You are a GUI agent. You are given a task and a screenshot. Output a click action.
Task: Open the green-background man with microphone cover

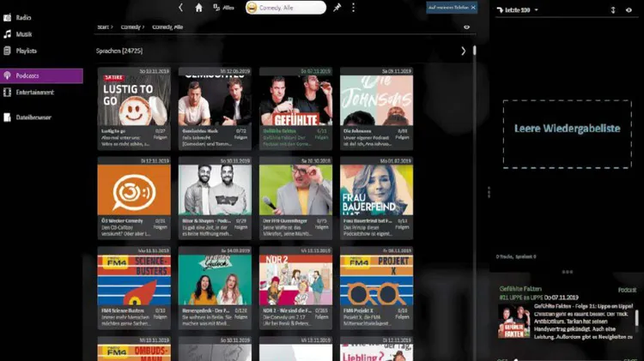(x=295, y=190)
